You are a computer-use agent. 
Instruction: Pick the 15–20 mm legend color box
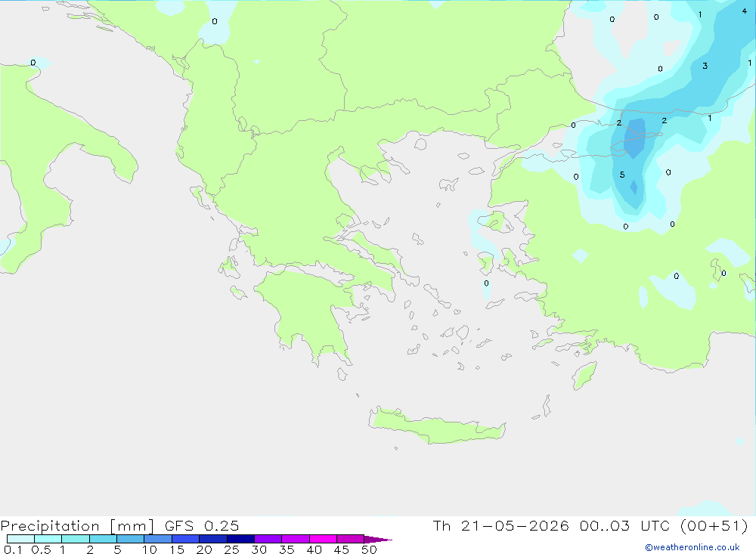click(x=186, y=539)
